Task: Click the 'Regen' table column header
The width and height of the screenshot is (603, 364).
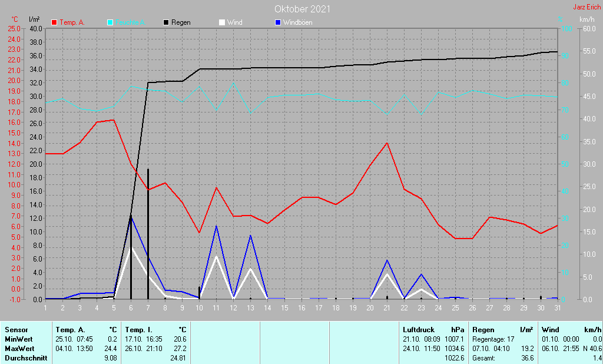Action: [483, 330]
